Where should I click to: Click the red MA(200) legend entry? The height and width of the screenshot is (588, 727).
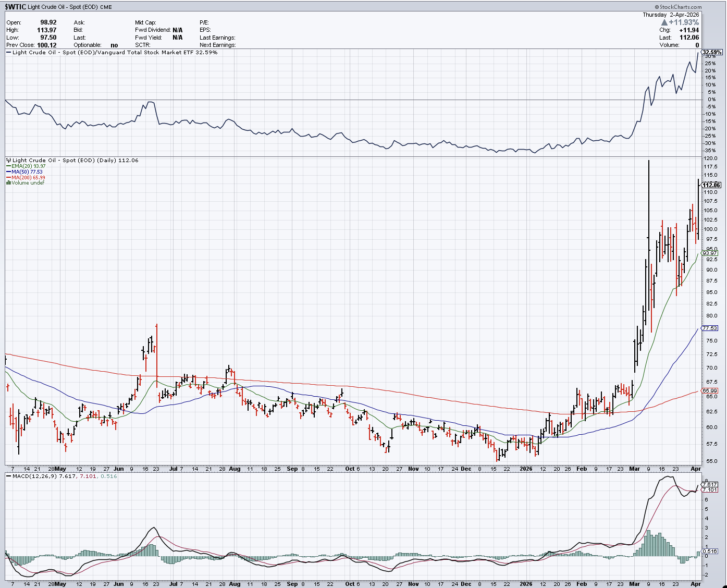26,178
